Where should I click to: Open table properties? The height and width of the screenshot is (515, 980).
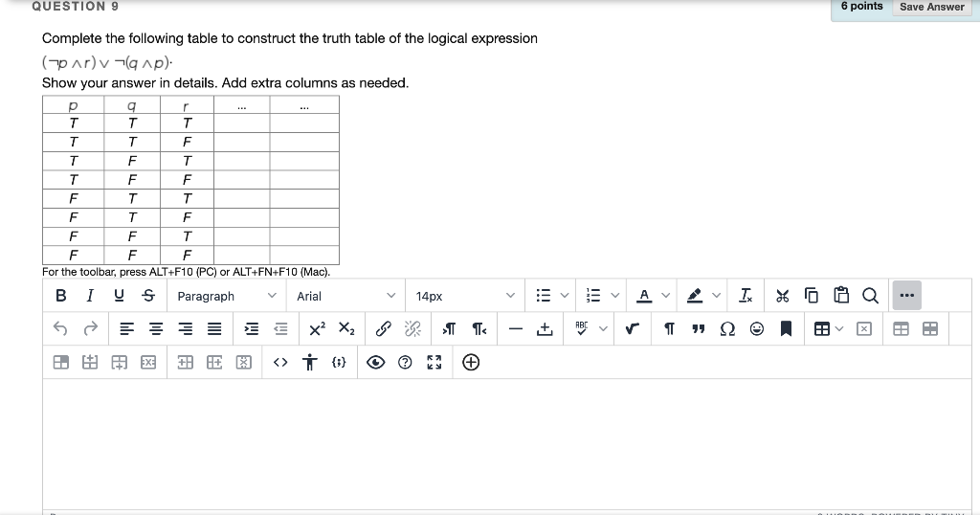coord(901,328)
